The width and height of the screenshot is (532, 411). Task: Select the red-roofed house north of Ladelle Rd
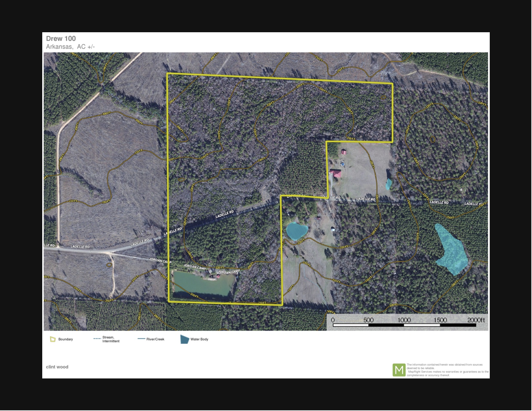336,174
